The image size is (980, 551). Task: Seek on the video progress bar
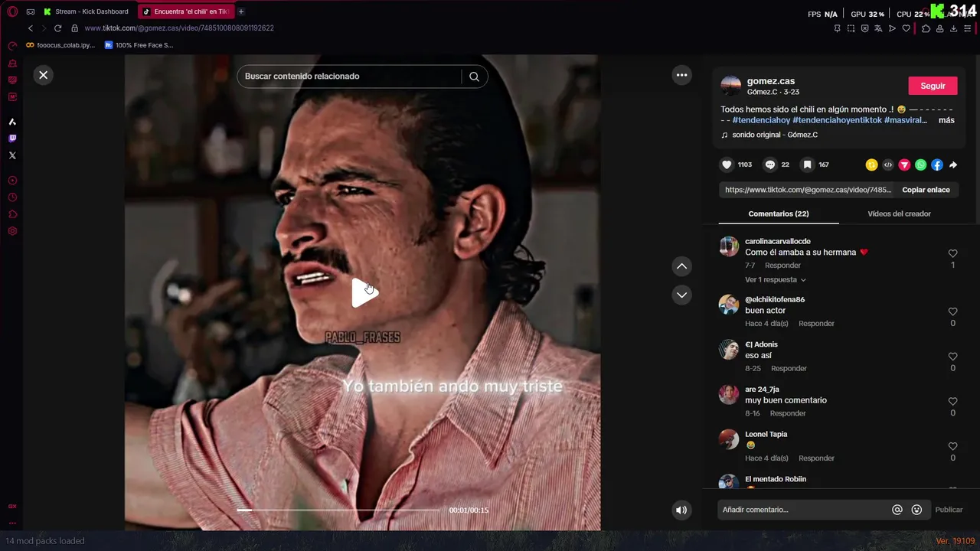click(339, 510)
